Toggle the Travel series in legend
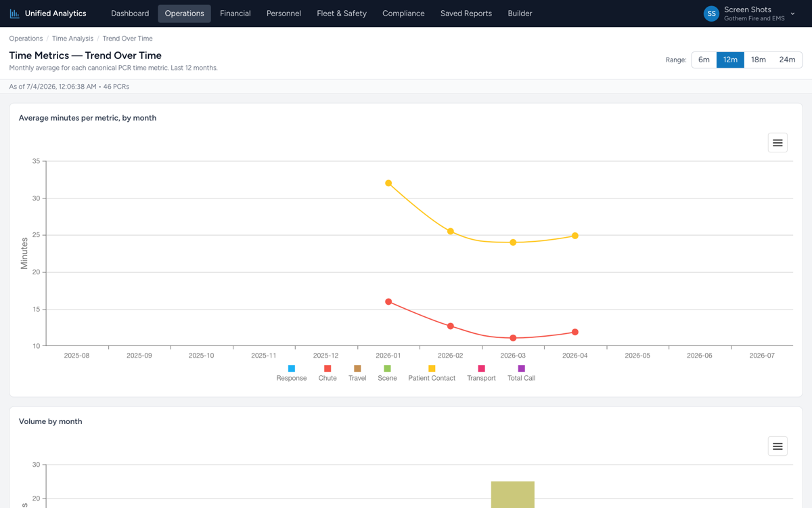 coord(357,373)
